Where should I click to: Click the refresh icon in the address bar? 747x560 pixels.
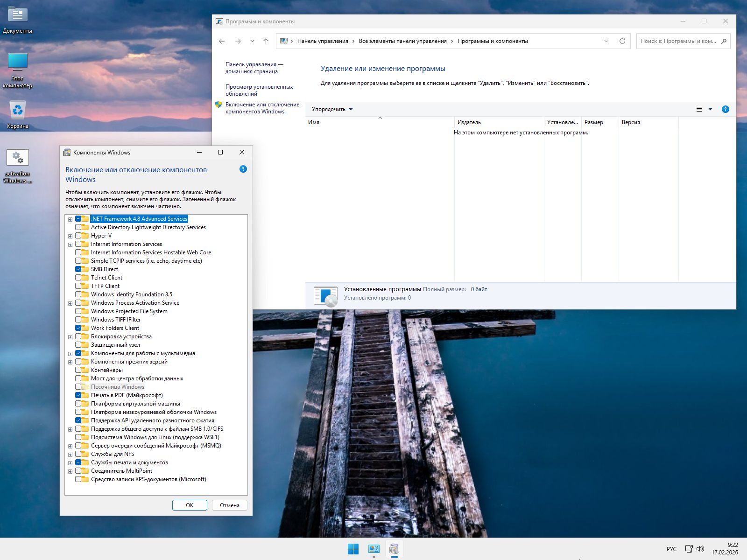coord(621,41)
